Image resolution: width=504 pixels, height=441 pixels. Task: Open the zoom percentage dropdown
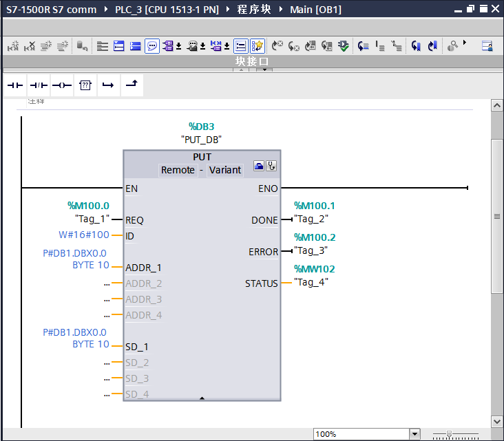[414, 434]
